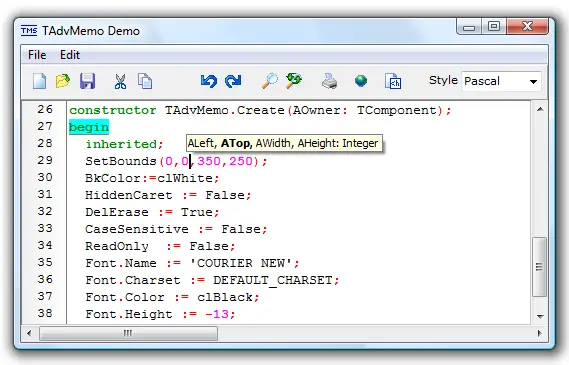This screenshot has width=569, height=365.
Task: Click 'Font.Name' on line 35
Action: (x=121, y=263)
